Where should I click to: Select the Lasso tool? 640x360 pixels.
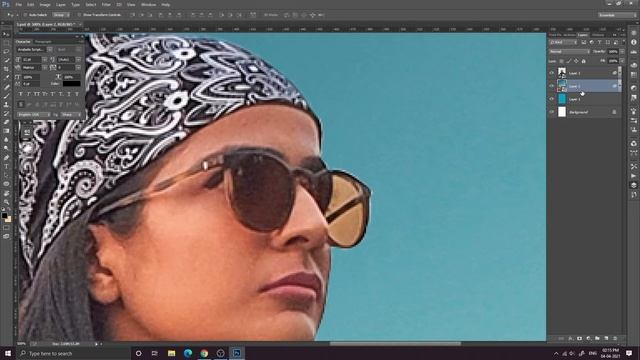point(6,51)
